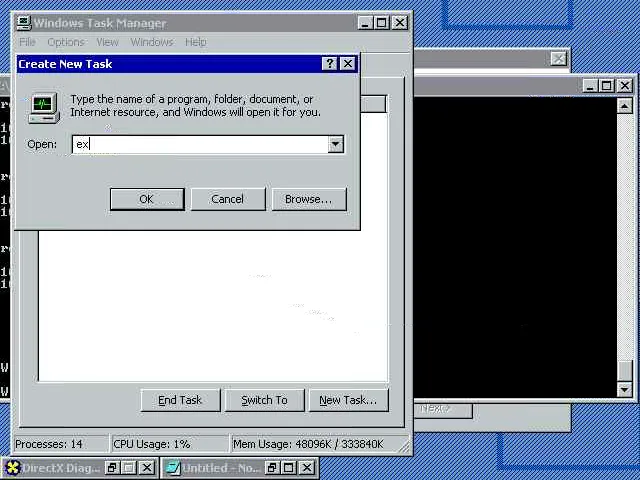The height and width of the screenshot is (480, 640).
Task: Click the CPU Usage: 1% status entry
Action: pyautogui.click(x=169, y=444)
